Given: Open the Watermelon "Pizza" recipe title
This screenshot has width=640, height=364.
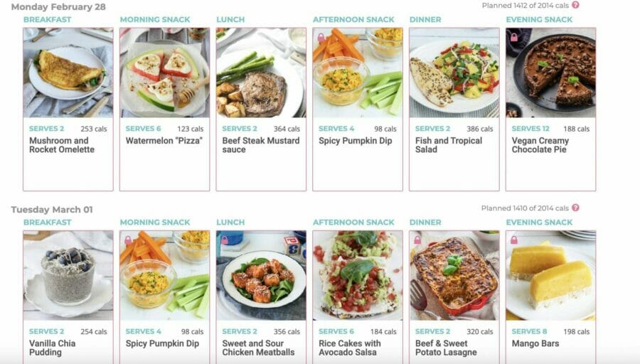Looking at the screenshot, I should pos(164,141).
